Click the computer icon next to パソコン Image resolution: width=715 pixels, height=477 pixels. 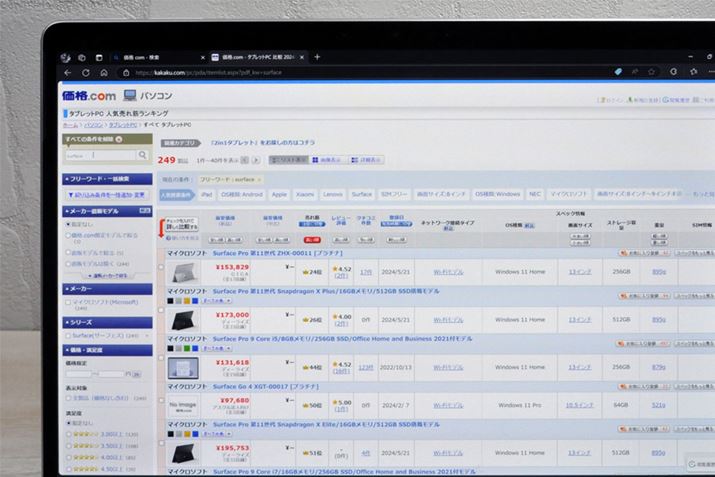click(x=130, y=95)
